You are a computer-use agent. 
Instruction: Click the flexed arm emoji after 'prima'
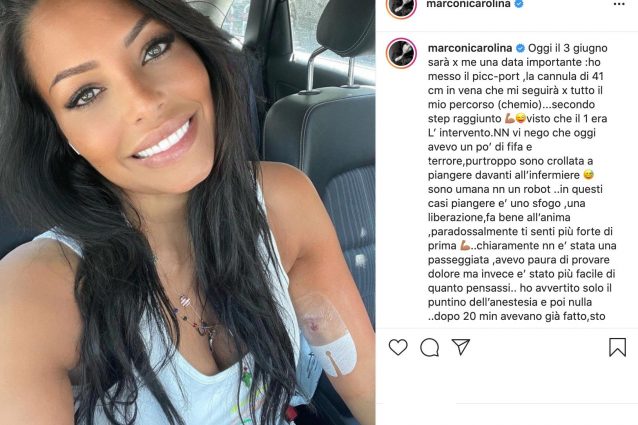465,246
